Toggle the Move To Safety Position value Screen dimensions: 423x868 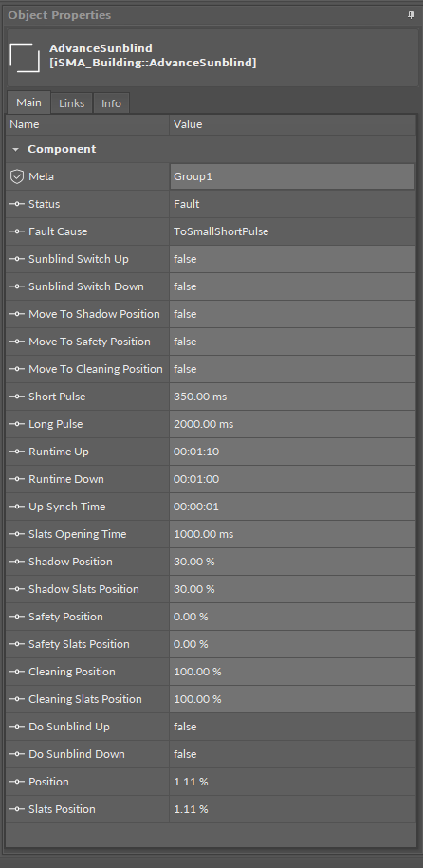(x=292, y=342)
